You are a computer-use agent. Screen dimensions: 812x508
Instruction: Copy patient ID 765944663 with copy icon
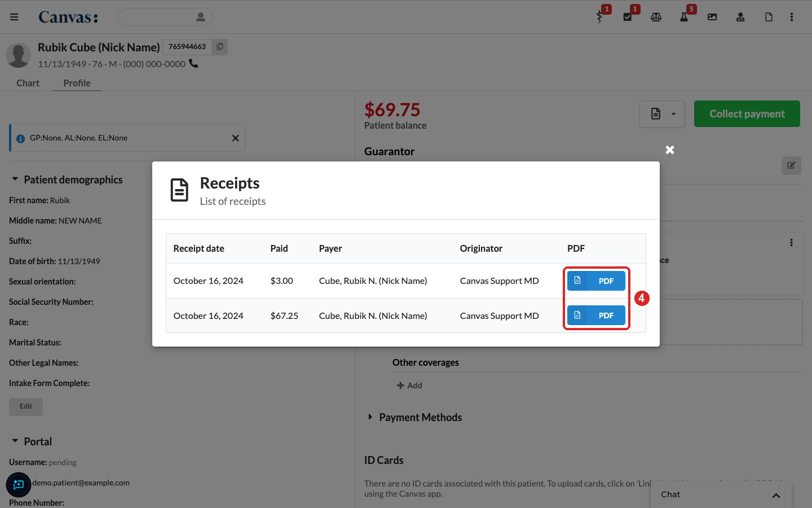(220, 47)
